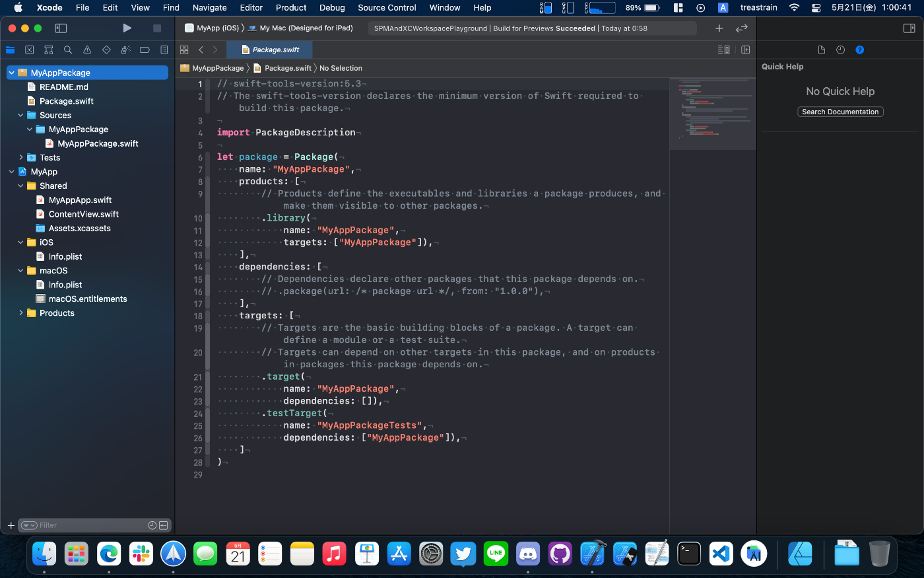
Task: Collapse the MyApp project
Action: pyautogui.click(x=11, y=172)
